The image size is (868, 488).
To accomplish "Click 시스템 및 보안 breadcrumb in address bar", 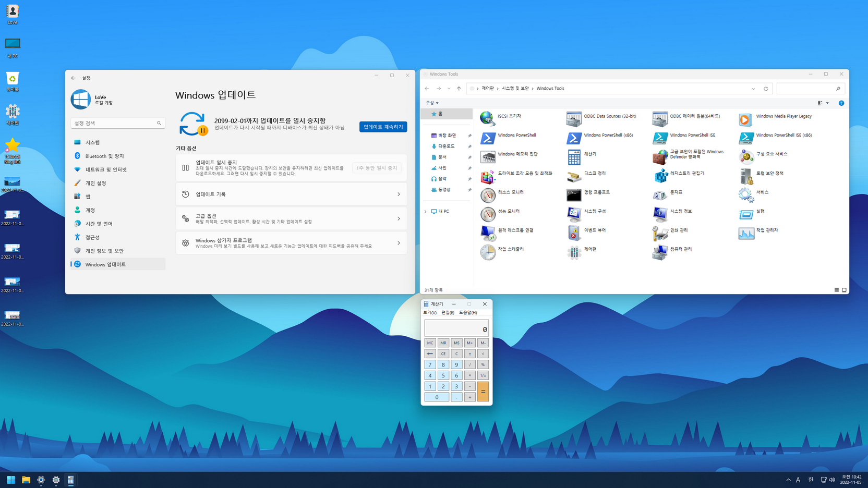I will (x=515, y=89).
